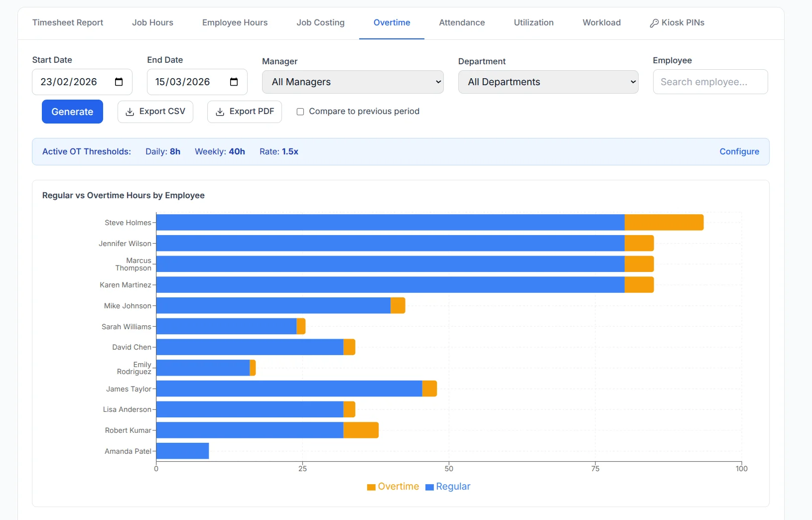The width and height of the screenshot is (812, 520).
Task: Open the End Date calendar picker icon
Action: (x=234, y=82)
